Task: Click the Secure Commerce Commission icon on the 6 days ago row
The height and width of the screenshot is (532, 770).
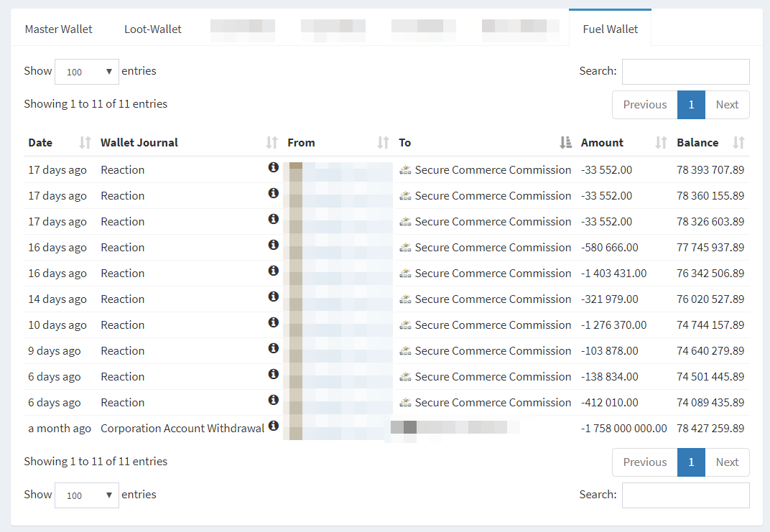Action: (404, 376)
